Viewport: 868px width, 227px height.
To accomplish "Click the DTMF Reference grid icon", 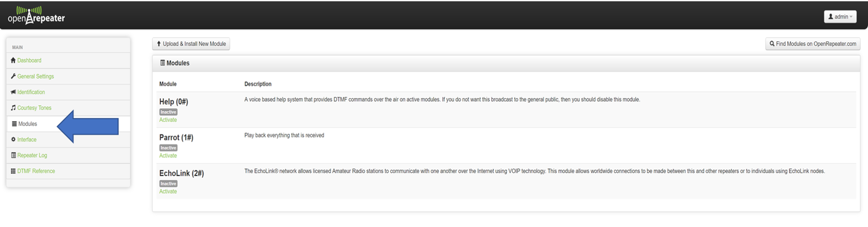I will click(13, 171).
